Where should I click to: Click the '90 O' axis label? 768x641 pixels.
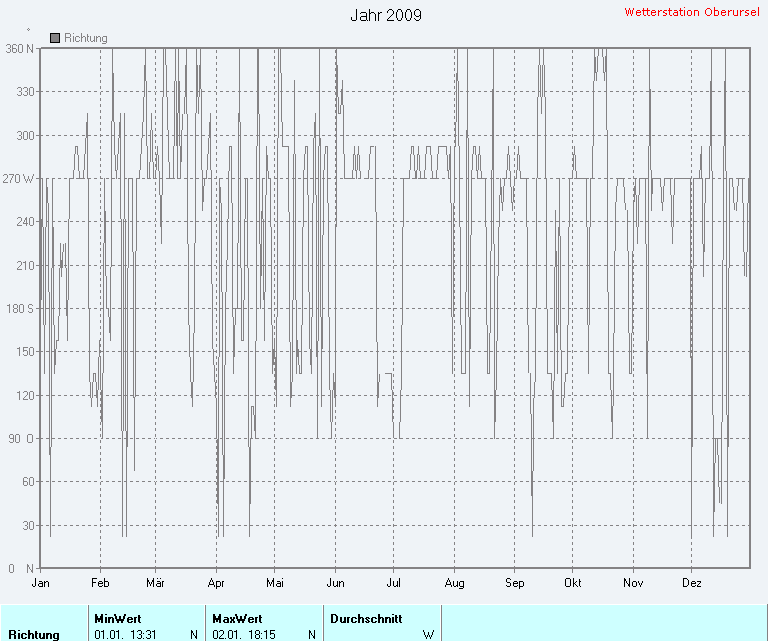coord(21,438)
